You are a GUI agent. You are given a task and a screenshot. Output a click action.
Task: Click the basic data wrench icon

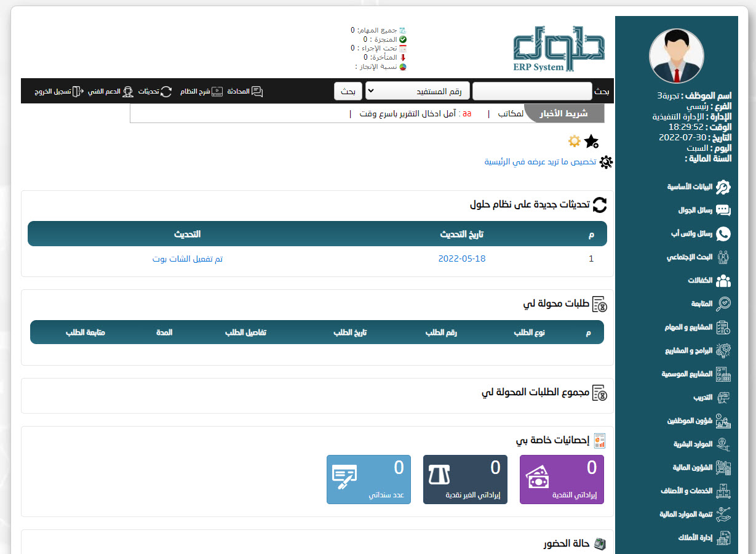click(723, 187)
